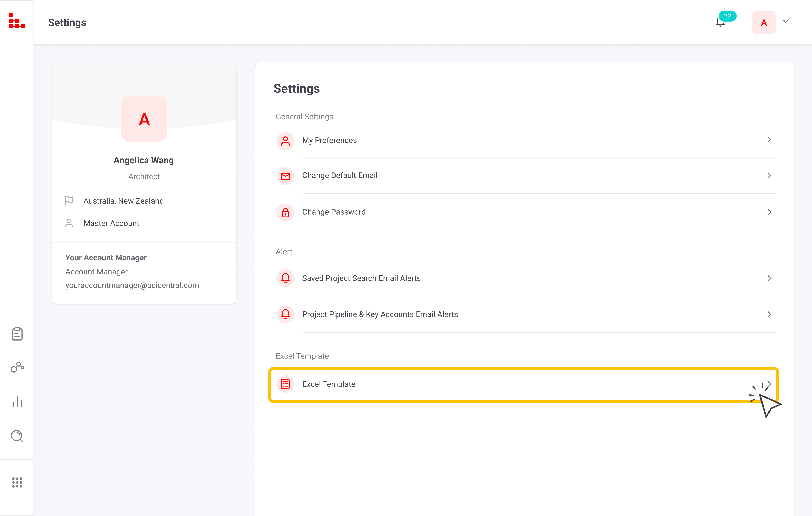
Task: Click the Excel Template list icon
Action: pyautogui.click(x=285, y=384)
